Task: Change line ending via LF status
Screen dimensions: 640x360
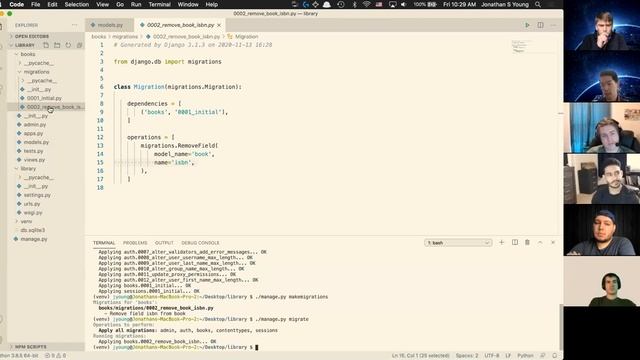Action: point(509,356)
